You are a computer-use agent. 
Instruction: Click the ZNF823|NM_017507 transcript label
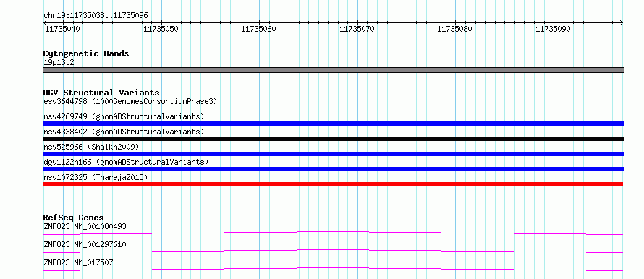(78, 262)
